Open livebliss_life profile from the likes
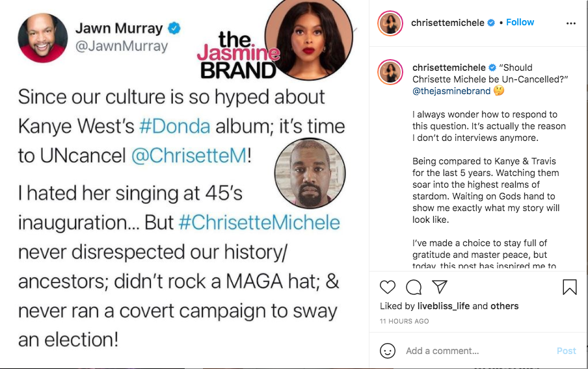The height and width of the screenshot is (369, 588). (x=443, y=306)
